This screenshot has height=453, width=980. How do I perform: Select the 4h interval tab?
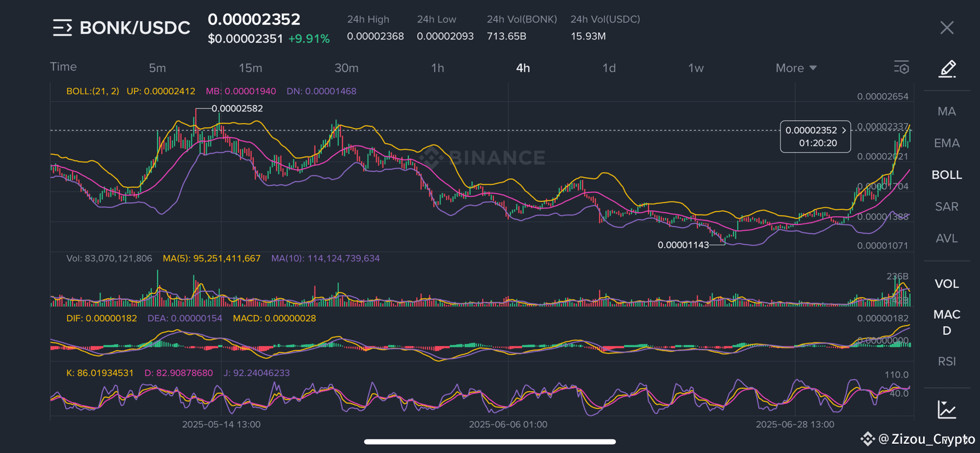523,68
